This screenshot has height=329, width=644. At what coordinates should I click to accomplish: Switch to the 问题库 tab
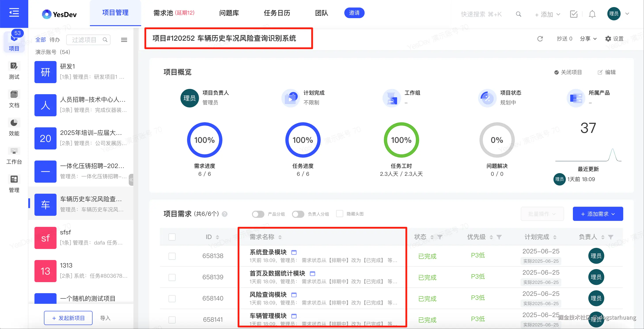229,13
